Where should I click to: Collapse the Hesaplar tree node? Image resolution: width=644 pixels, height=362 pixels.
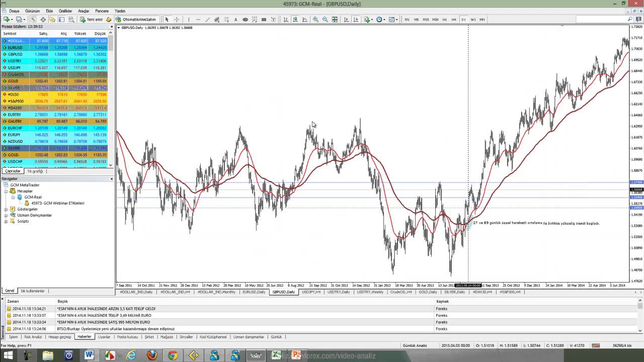6,191
